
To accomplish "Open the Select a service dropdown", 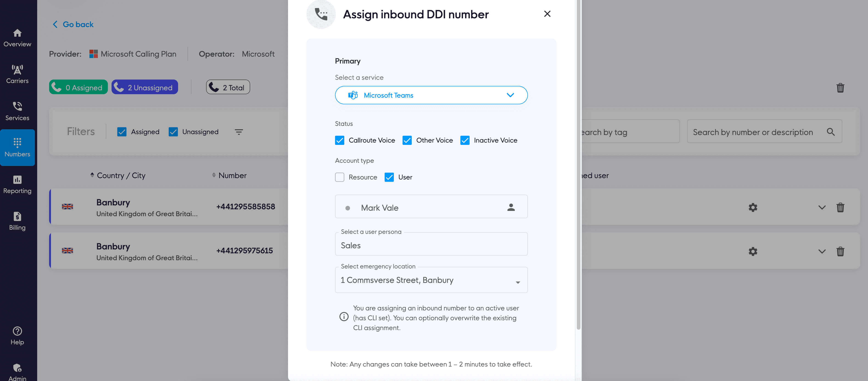I will (x=431, y=95).
